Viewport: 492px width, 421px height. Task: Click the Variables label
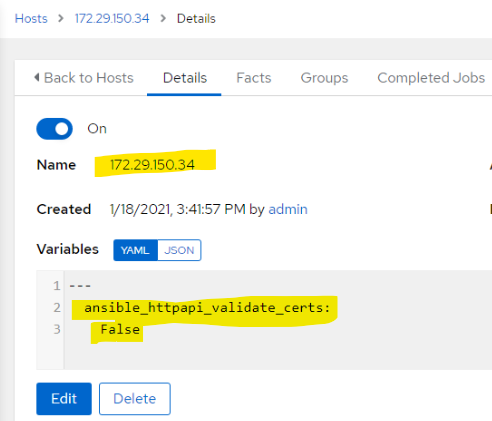(68, 249)
